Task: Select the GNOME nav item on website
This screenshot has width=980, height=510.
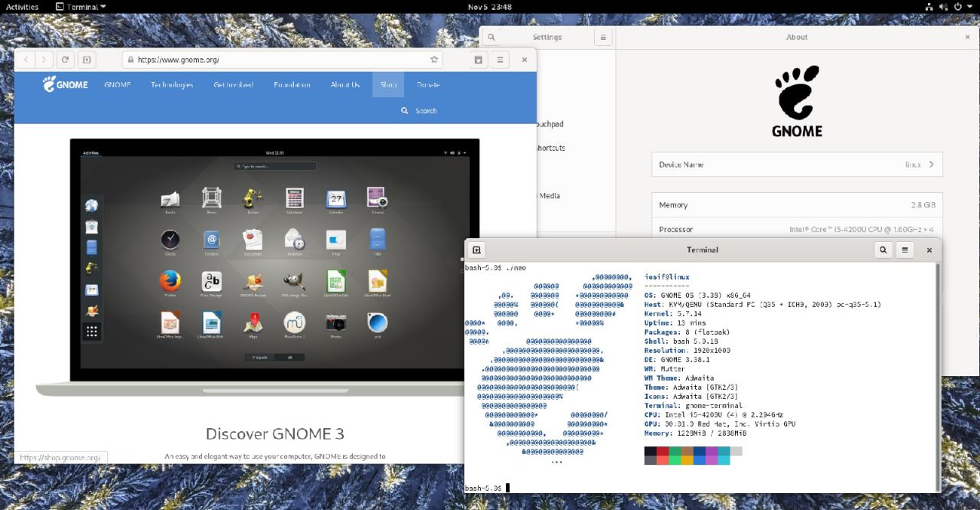Action: (x=117, y=84)
